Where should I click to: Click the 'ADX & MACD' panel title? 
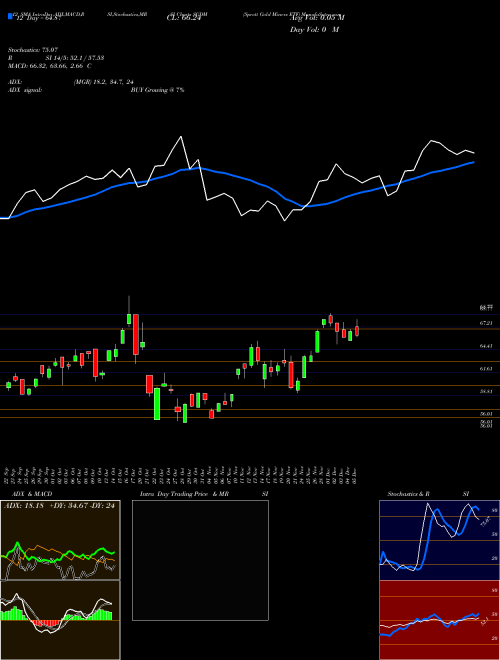(32, 494)
